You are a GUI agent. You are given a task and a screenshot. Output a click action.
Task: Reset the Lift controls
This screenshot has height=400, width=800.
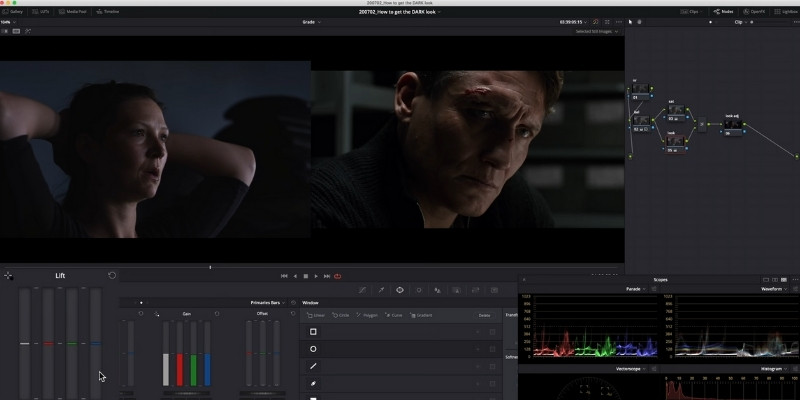point(112,276)
